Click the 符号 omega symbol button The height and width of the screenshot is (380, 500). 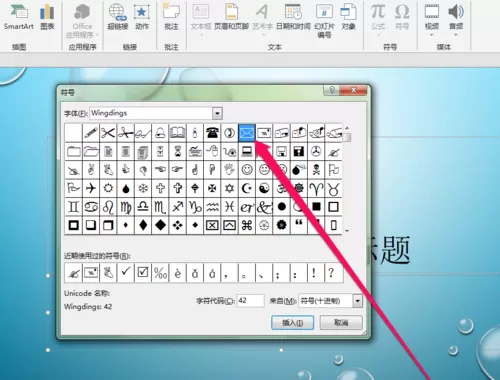pyautogui.click(x=402, y=17)
